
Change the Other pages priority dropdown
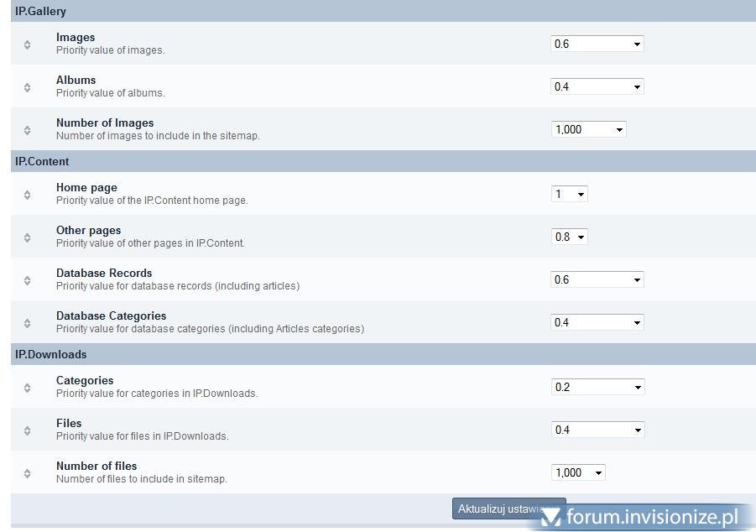569,237
